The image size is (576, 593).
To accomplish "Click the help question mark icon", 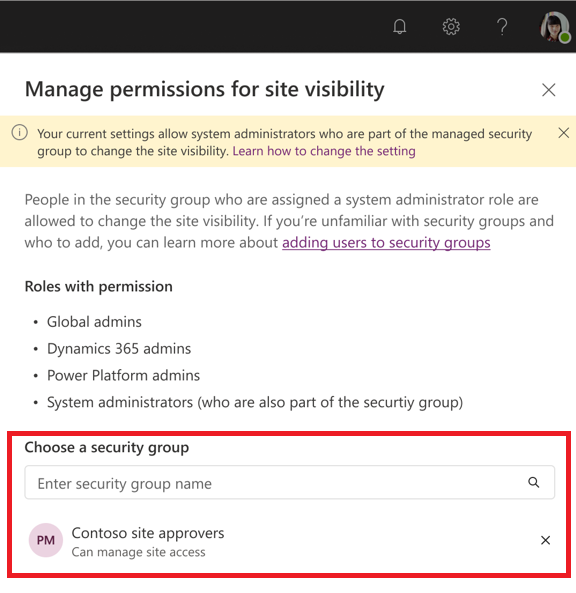I will (x=502, y=27).
